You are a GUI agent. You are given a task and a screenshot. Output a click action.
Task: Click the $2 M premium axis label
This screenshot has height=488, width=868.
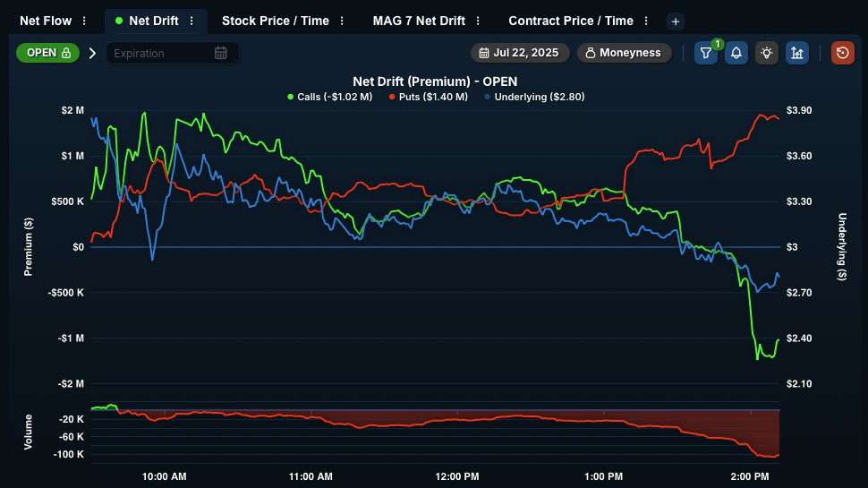pos(72,110)
